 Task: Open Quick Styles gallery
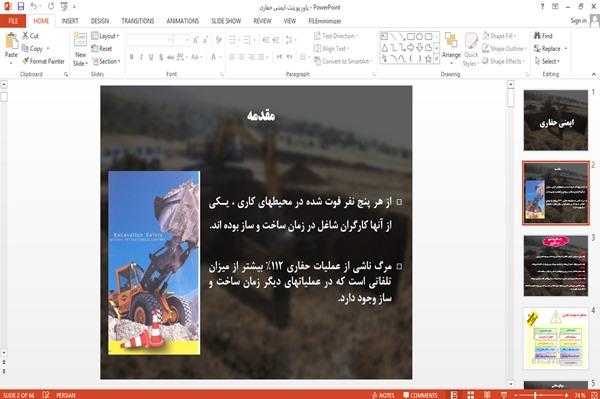(471, 49)
